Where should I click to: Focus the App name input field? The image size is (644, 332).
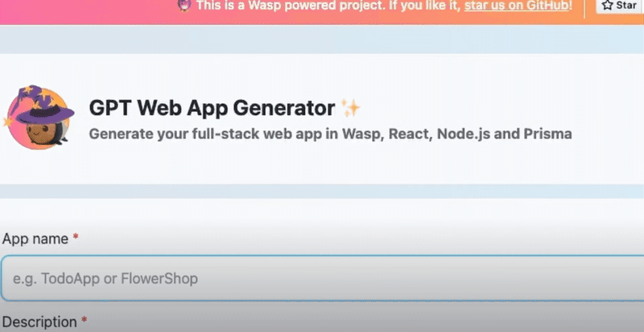click(322, 279)
